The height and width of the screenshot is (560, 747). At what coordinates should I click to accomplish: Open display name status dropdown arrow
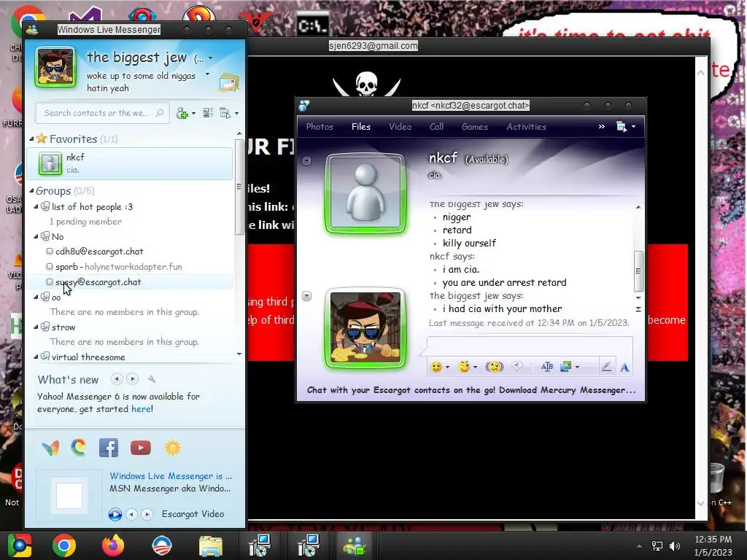pyautogui.click(x=211, y=58)
